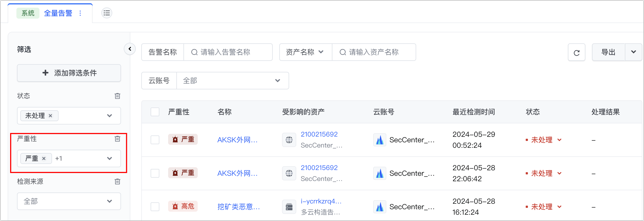The height and width of the screenshot is (221, 644).
Task: Change 未处理 status in the 22:06:42 row
Action: point(544,173)
